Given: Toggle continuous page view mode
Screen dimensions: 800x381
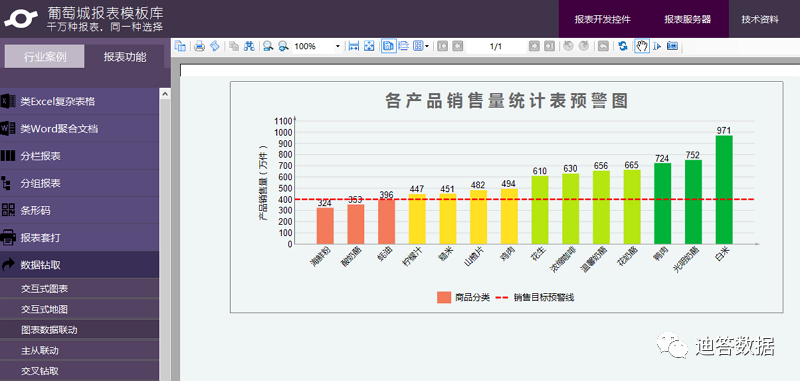Looking at the screenshot, I should point(404,46).
